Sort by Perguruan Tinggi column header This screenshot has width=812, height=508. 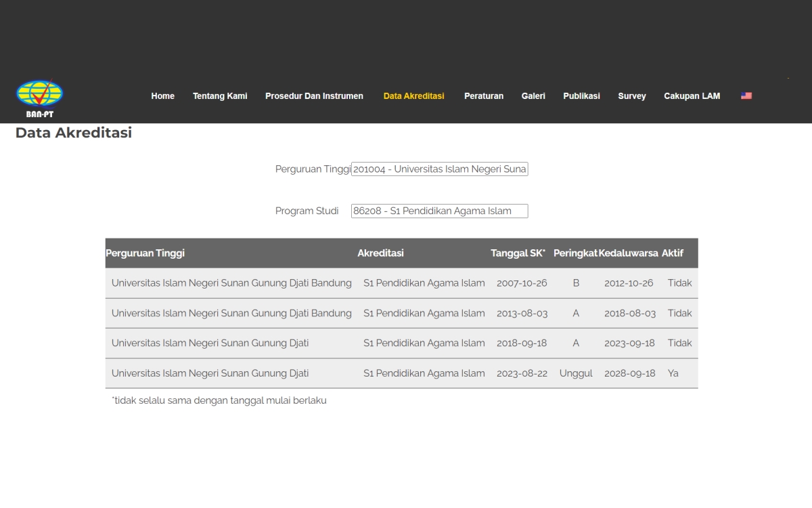click(x=145, y=253)
